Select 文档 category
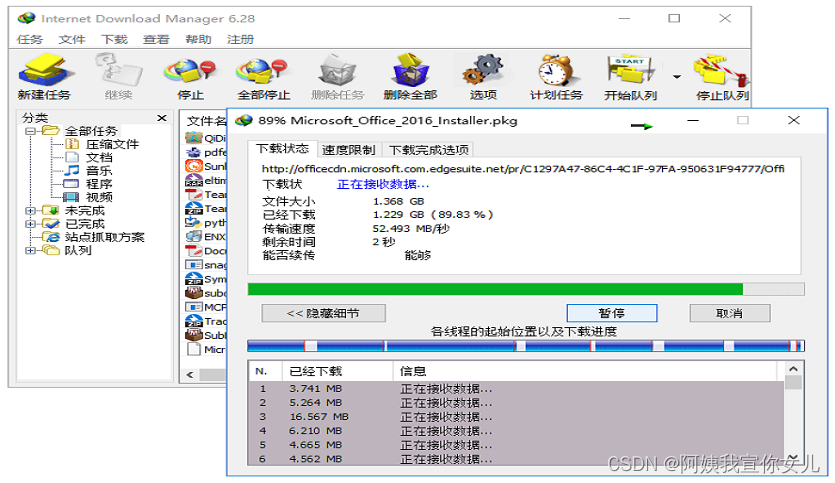The height and width of the screenshot is (483, 835). tap(99, 158)
